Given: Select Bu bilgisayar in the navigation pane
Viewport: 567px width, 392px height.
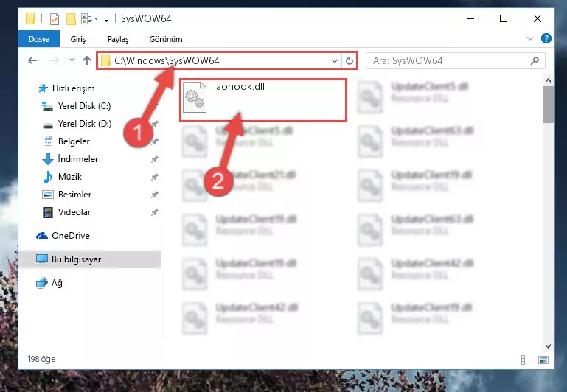Looking at the screenshot, I should [89, 259].
